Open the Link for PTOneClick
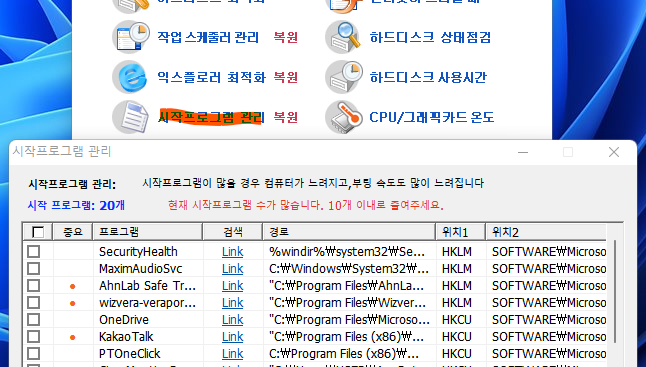The height and width of the screenshot is (367, 646). tap(232, 353)
